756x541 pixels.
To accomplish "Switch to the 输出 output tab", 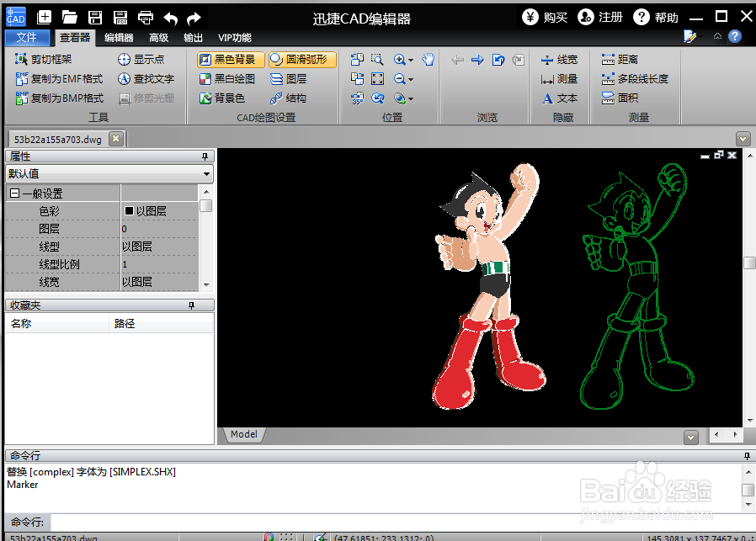I will click(193, 38).
